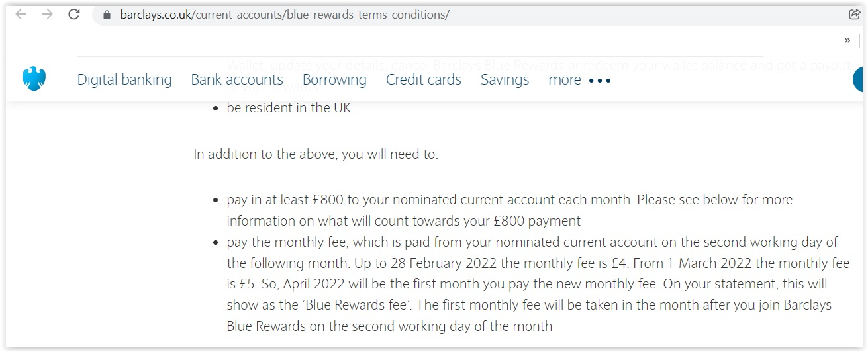Go to the Savings section

coord(505,80)
